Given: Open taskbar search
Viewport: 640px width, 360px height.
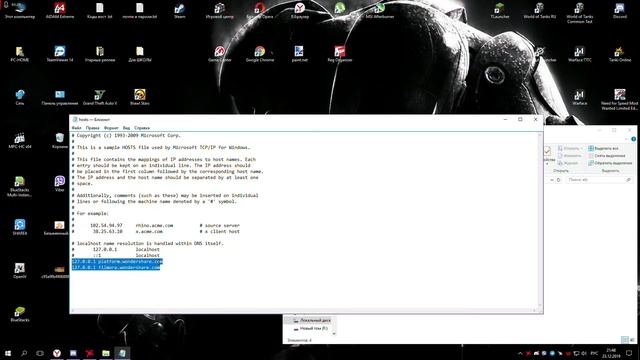Looking at the screenshot, I should (x=24, y=353).
